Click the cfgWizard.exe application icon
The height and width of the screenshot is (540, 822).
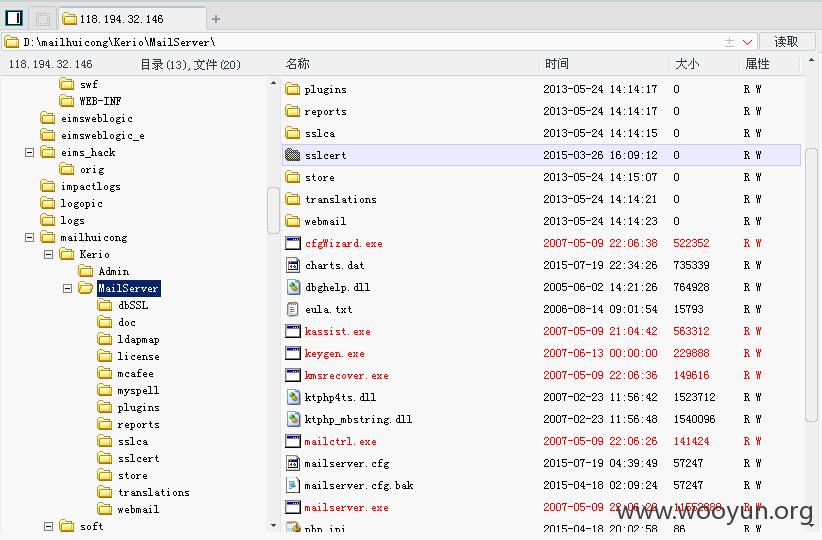(x=293, y=243)
